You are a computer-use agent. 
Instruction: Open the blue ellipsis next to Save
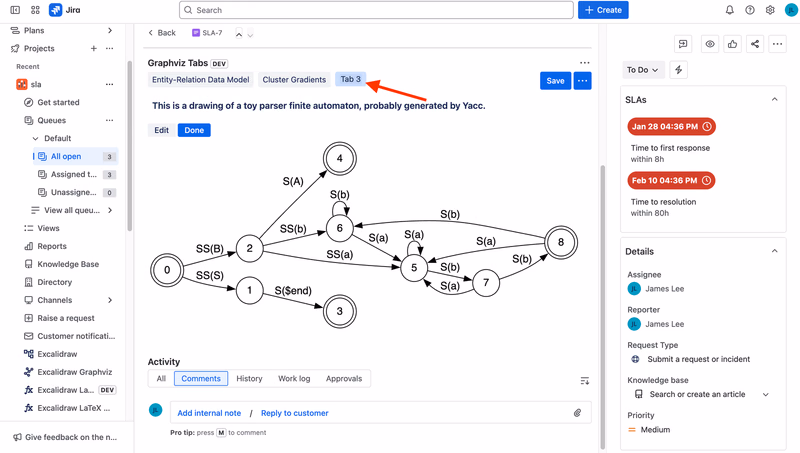(582, 81)
